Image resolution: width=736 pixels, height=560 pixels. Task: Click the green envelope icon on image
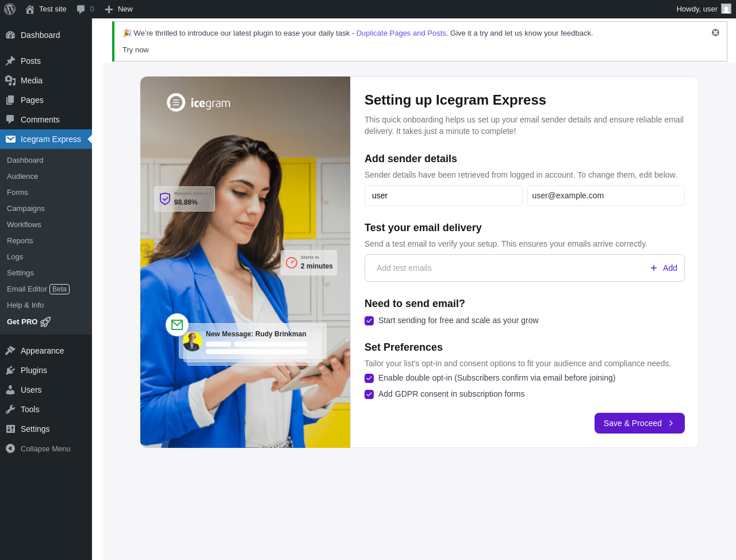[177, 325]
